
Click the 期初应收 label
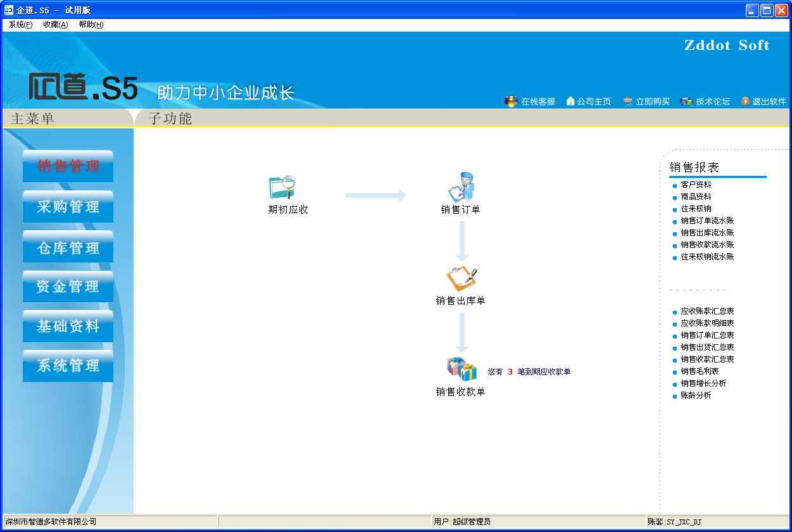point(288,209)
